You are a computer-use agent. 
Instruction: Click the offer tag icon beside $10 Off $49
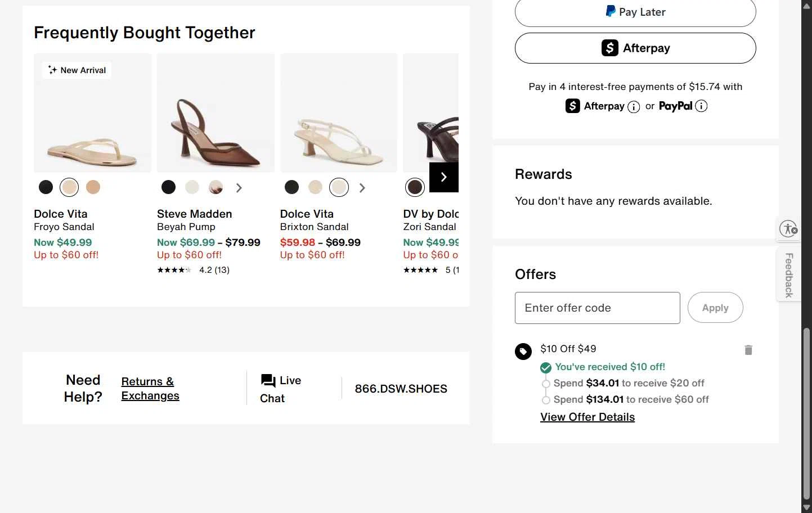tap(523, 352)
